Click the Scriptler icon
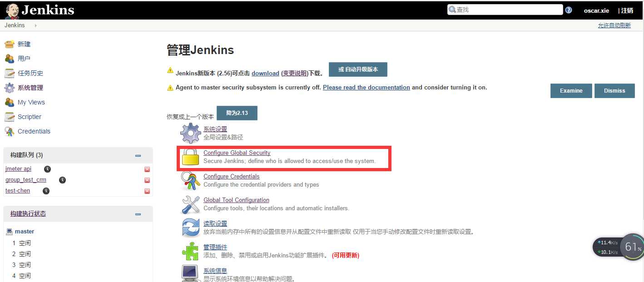The width and height of the screenshot is (644, 282). point(10,117)
